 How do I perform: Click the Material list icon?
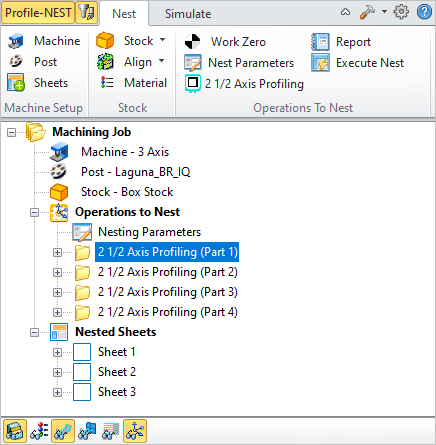coord(107,82)
